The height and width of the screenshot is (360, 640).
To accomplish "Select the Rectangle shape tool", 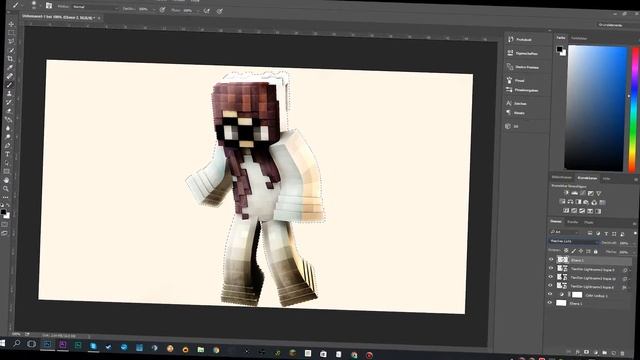I will [7, 171].
